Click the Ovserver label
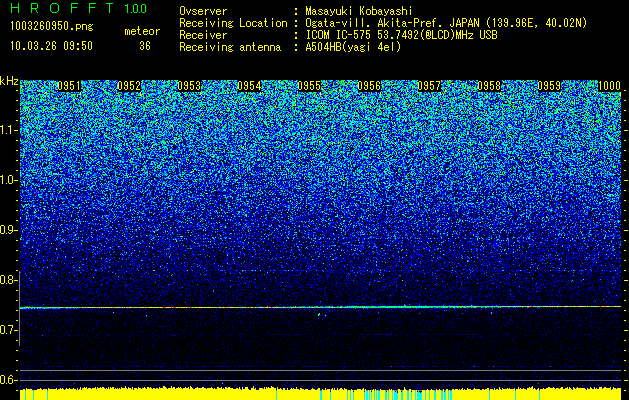 203,11
